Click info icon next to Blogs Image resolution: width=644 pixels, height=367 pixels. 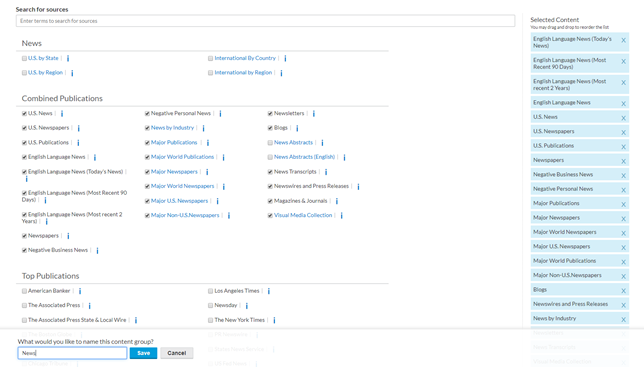pyautogui.click(x=297, y=128)
